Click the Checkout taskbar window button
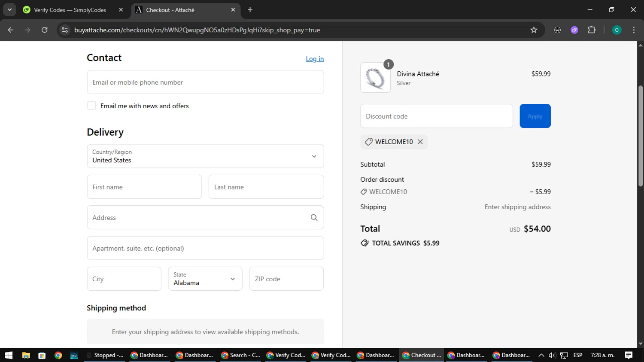The width and height of the screenshot is (644, 362). point(422,355)
